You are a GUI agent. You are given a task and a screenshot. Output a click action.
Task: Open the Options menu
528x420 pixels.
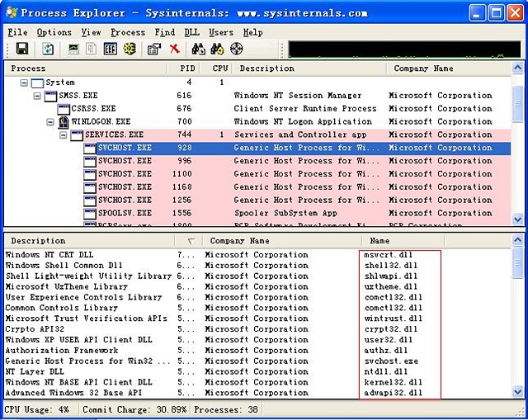[54, 32]
